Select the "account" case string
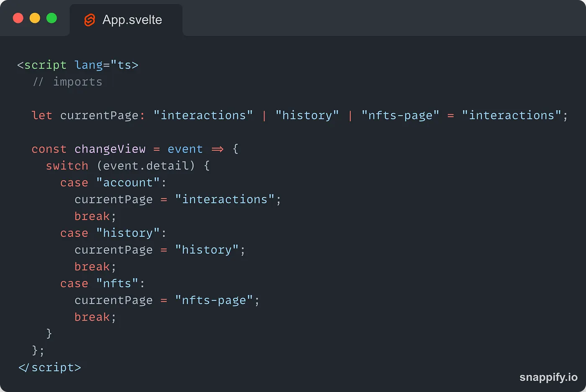The height and width of the screenshot is (392, 586). (128, 183)
